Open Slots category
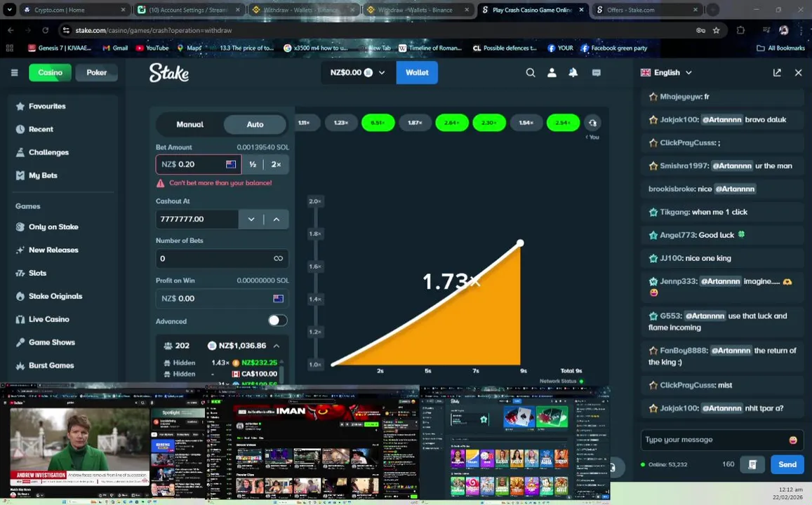Image resolution: width=812 pixels, height=505 pixels. 37,274
